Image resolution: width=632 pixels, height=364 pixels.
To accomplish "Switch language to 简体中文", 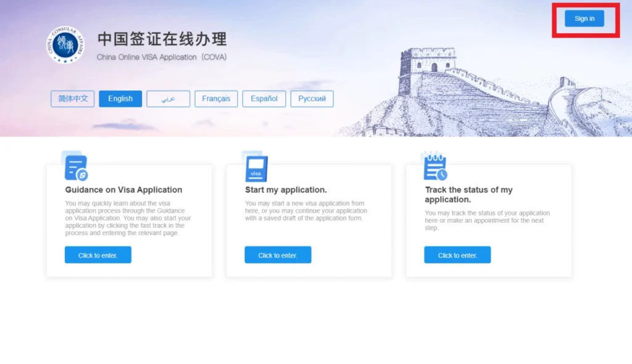I will click(x=73, y=99).
